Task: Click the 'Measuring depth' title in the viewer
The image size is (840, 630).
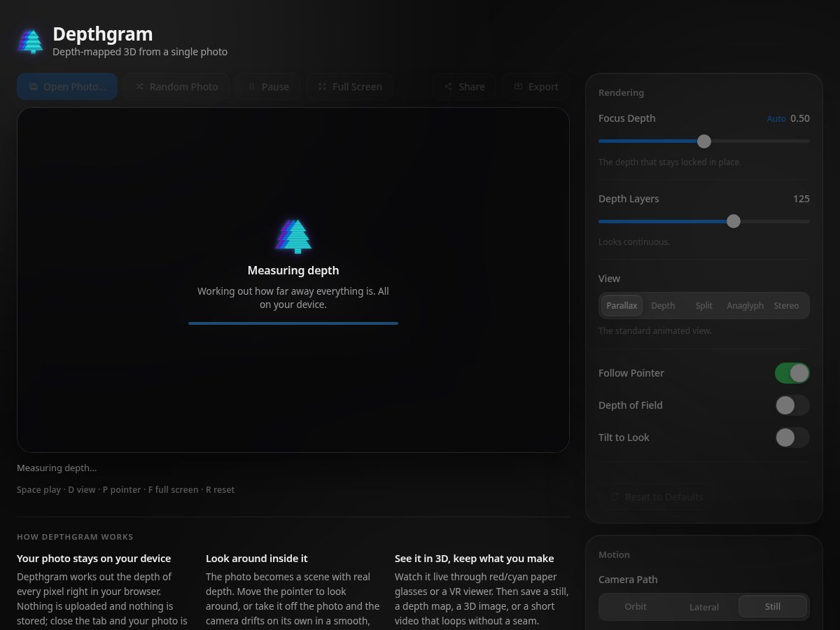Action: (x=293, y=270)
